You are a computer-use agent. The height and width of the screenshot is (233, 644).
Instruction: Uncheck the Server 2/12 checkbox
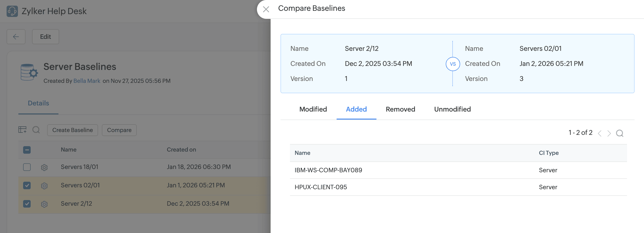click(x=27, y=204)
